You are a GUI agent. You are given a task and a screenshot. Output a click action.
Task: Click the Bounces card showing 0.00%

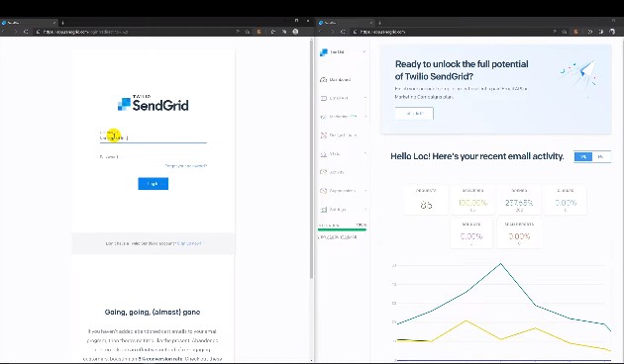coord(471,233)
